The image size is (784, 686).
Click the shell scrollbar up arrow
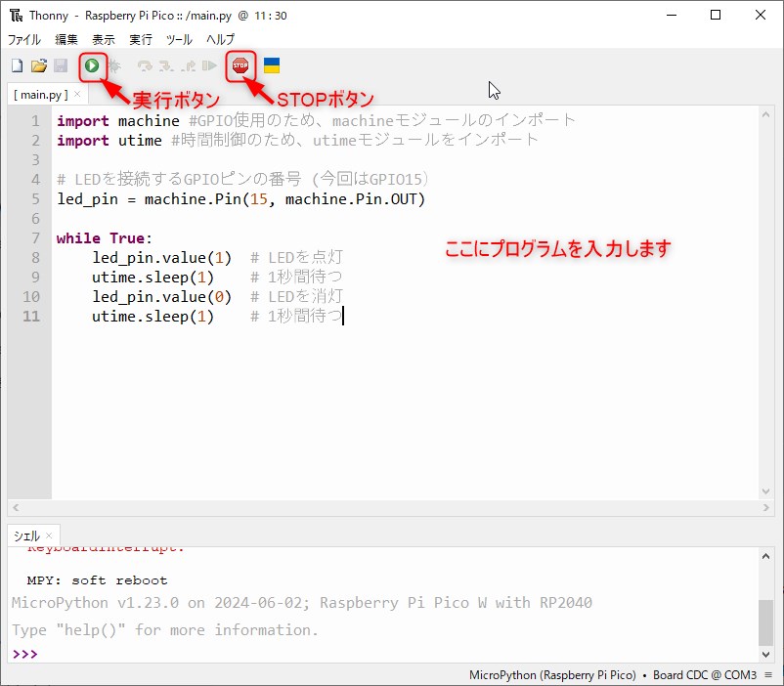[x=765, y=556]
